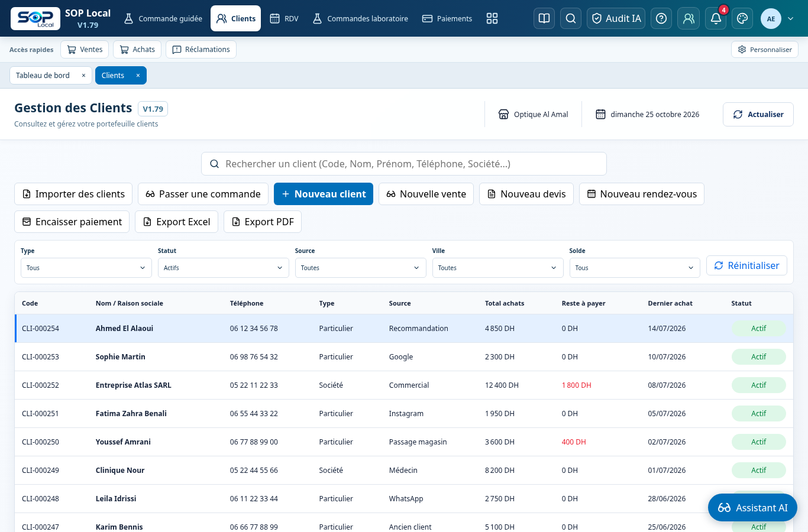Click Encaisser paiement button
The image size is (808, 532).
point(72,222)
